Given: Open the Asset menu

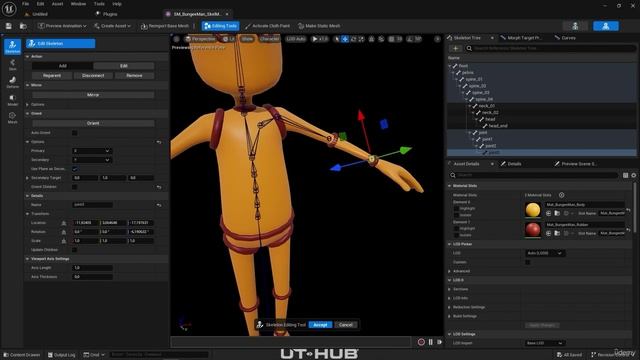Looking at the screenshot, I should pos(57,4).
